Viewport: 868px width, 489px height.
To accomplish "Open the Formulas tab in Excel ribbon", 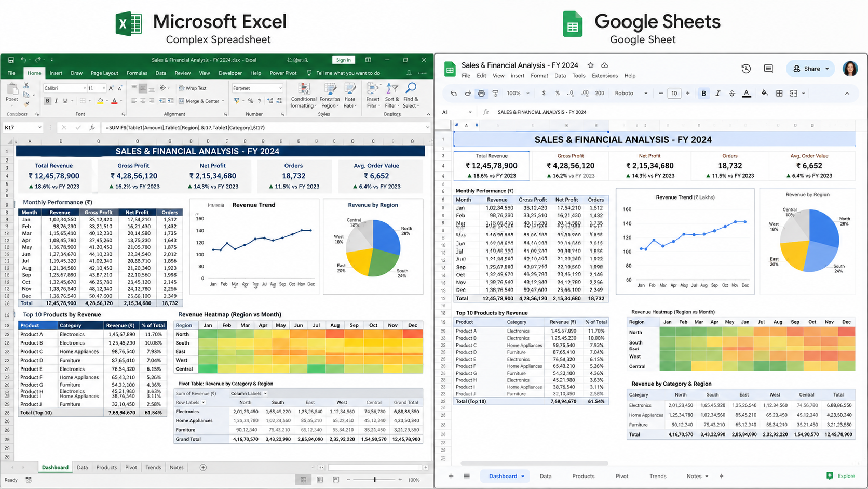I will [x=137, y=73].
